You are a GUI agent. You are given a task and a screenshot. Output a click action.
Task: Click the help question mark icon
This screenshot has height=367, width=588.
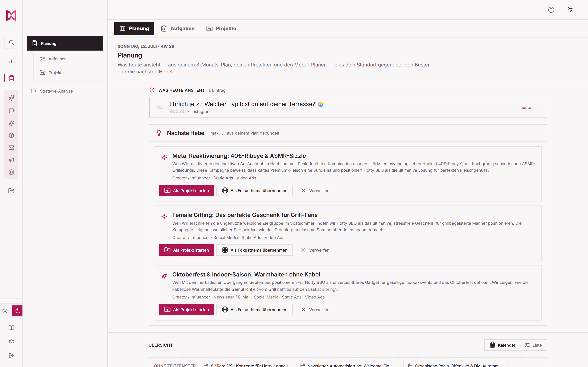coord(551,10)
